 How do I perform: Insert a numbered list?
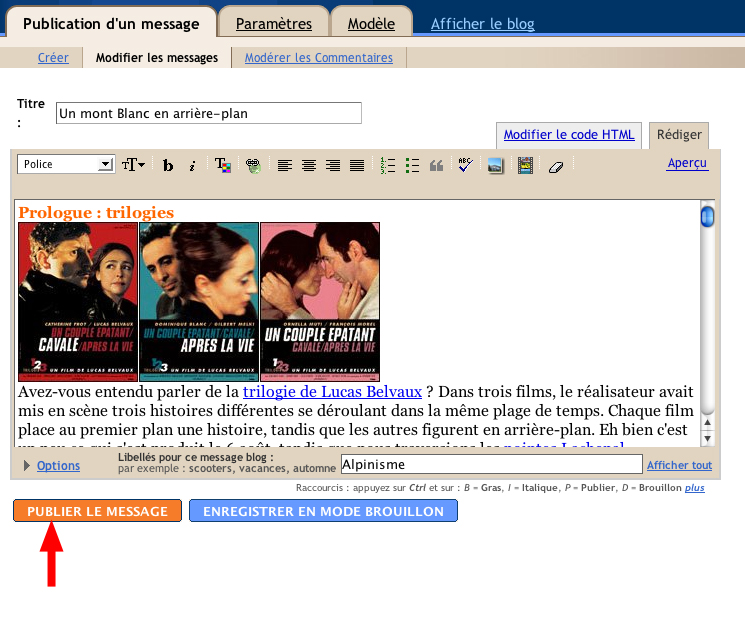click(x=388, y=165)
